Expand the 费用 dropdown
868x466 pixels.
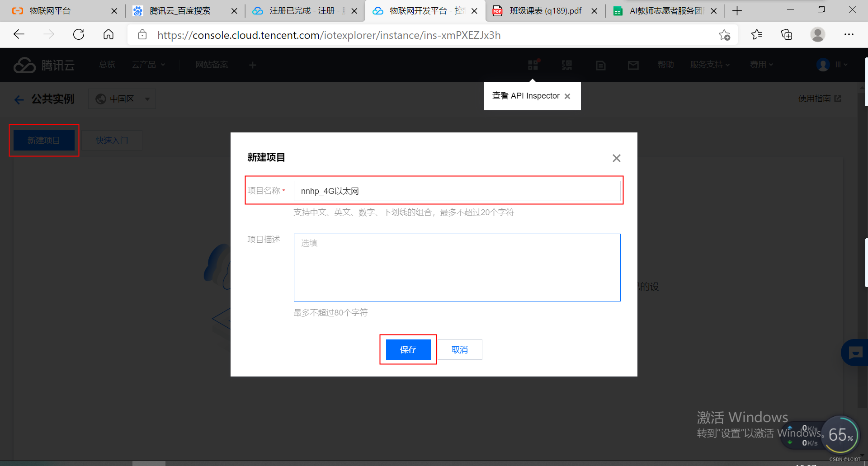(761, 65)
